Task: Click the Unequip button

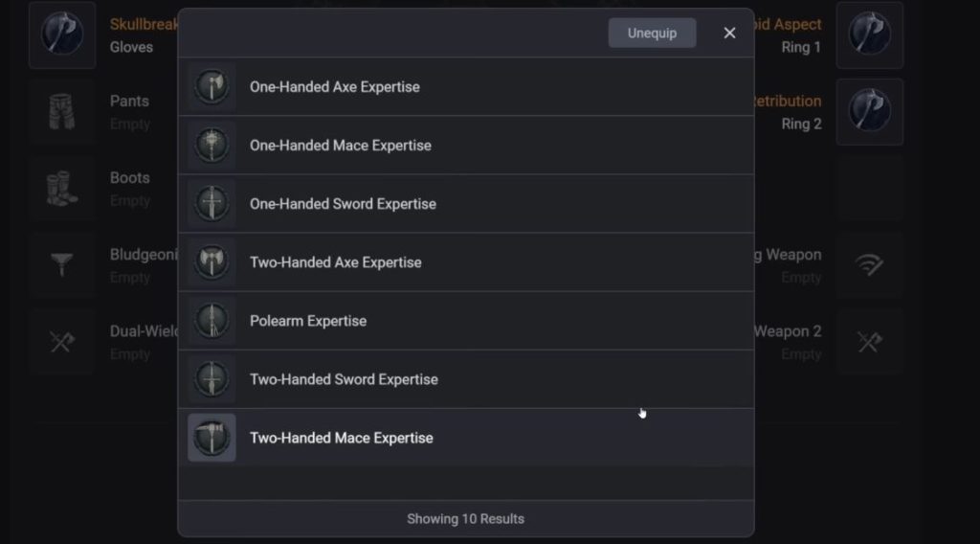Action: [652, 33]
